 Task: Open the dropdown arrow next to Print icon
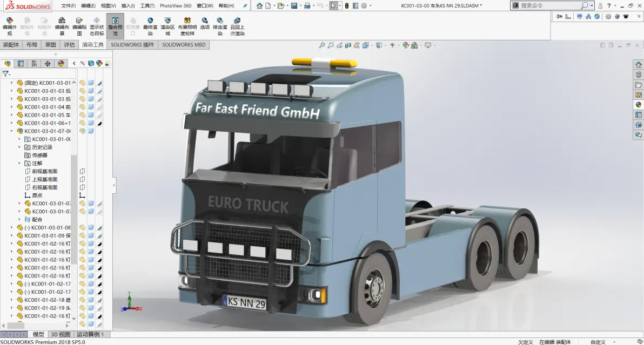[313, 6]
